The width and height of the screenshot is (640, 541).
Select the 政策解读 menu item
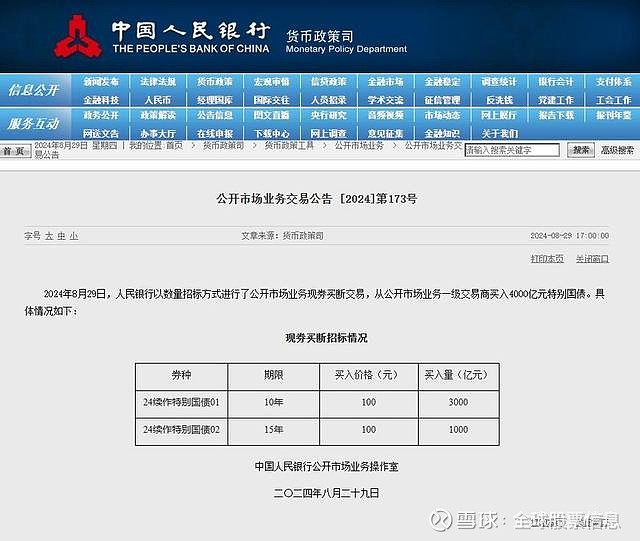point(158,116)
